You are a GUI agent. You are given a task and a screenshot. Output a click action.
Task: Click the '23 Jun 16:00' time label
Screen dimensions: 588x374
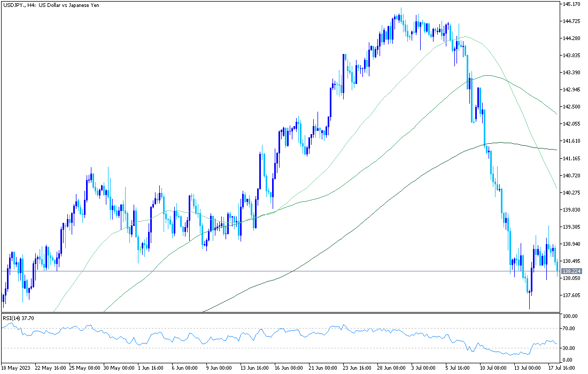358,368
